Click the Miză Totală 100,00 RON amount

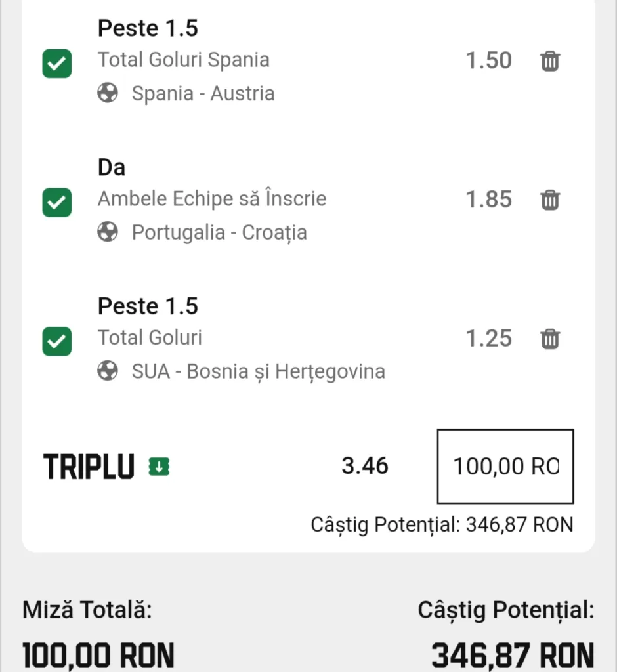98,655
